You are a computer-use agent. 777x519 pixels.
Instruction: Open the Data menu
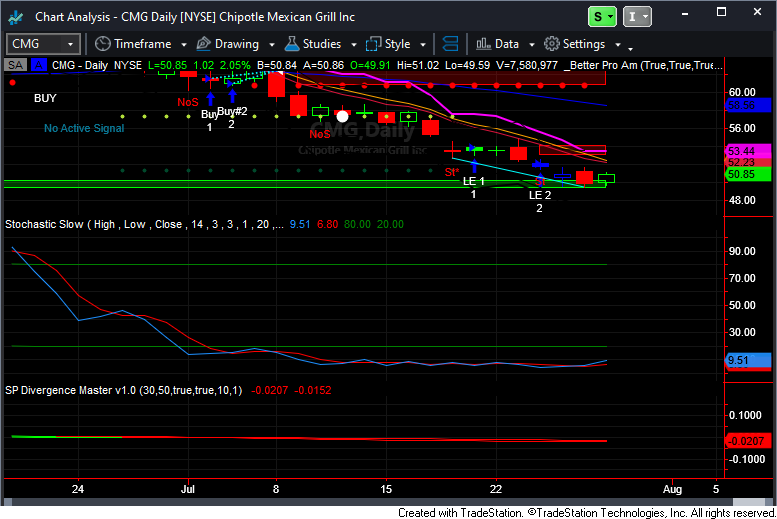point(507,44)
